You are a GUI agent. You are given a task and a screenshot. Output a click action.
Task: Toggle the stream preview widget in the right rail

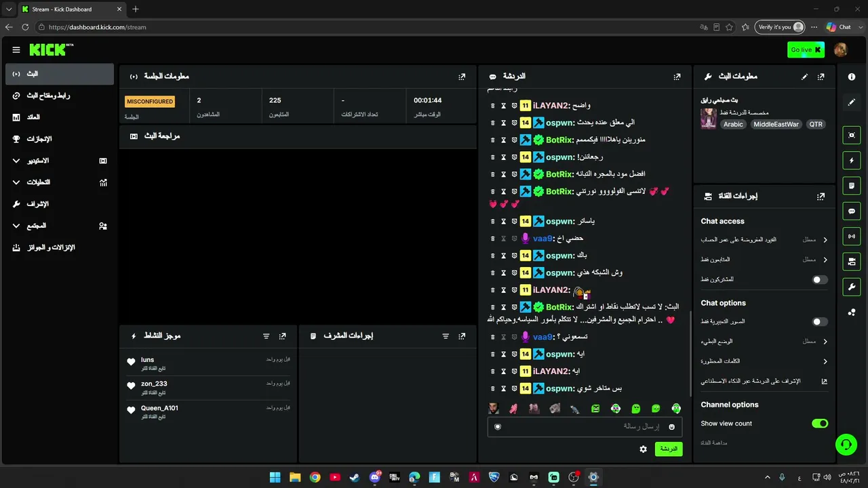coord(852,135)
